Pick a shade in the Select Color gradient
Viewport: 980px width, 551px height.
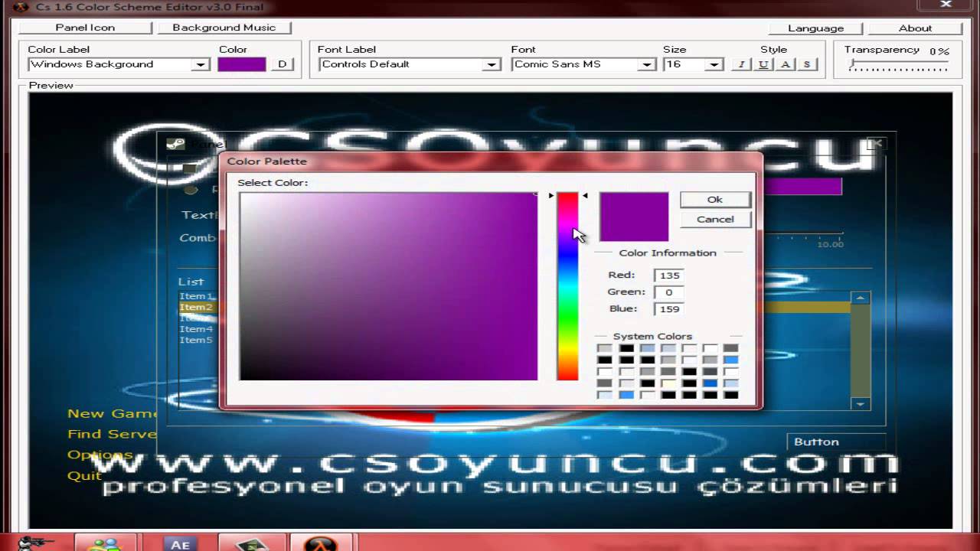pyautogui.click(x=388, y=286)
